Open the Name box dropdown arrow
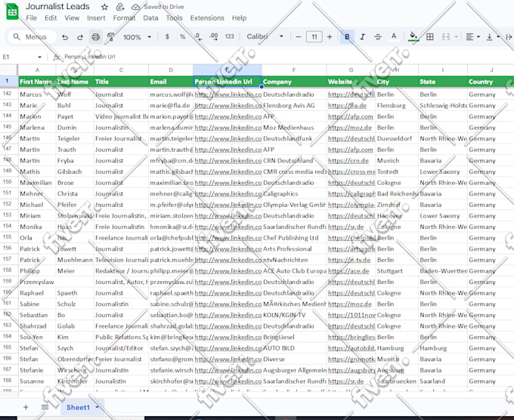The width and height of the screenshot is (514, 420). point(39,57)
